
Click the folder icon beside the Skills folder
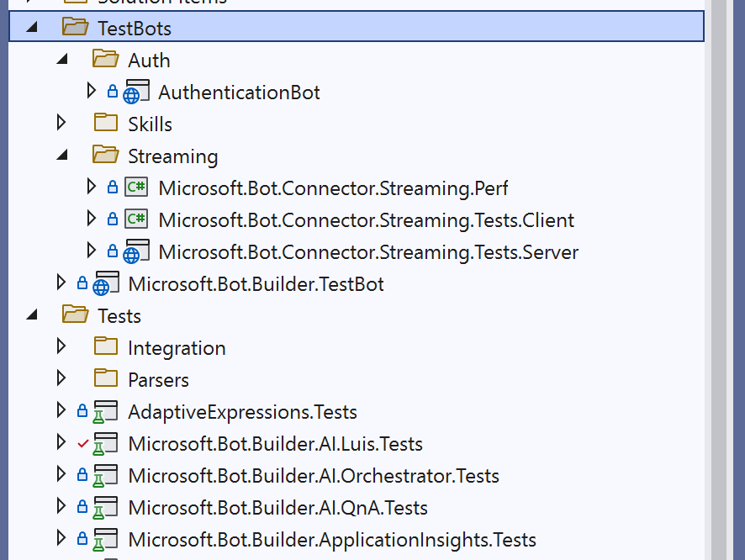[105, 123]
